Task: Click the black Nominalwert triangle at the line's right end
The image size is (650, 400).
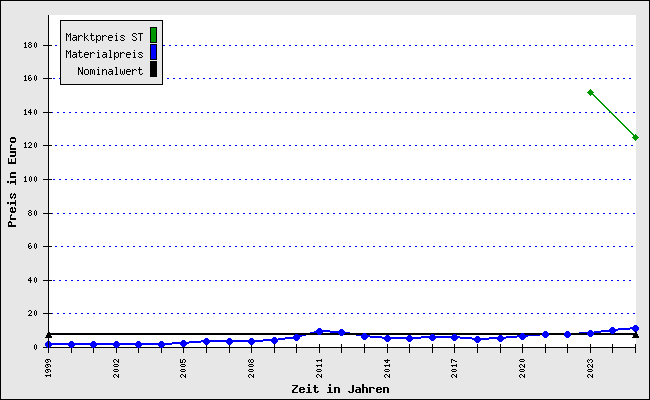Action: [635, 335]
